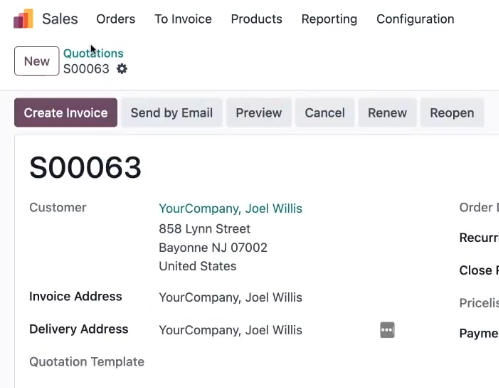
Task: Select the Invoice Address field value
Action: [x=231, y=297]
